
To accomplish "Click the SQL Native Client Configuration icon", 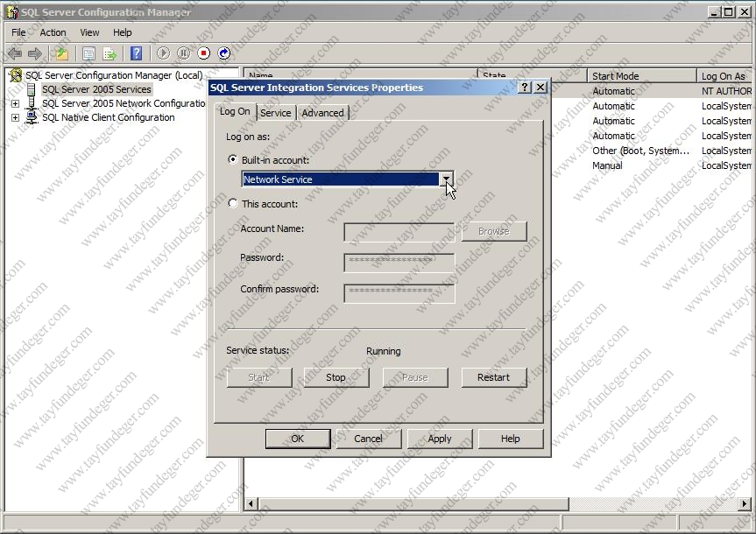I will tap(32, 117).
